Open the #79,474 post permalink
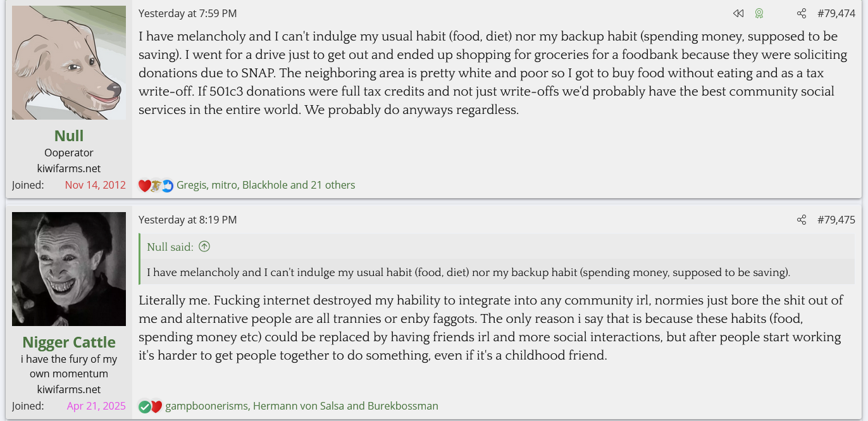 pyautogui.click(x=836, y=13)
